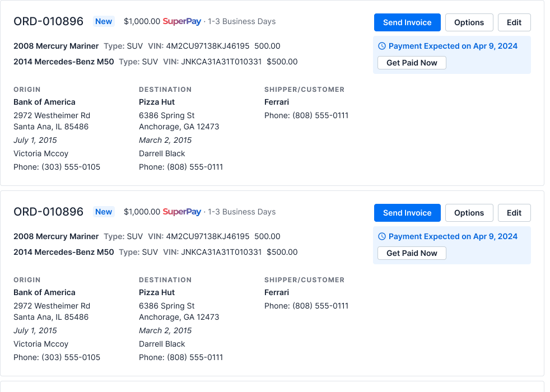
Task: Click the SuperPay logo in the bottom order
Action: click(x=182, y=212)
